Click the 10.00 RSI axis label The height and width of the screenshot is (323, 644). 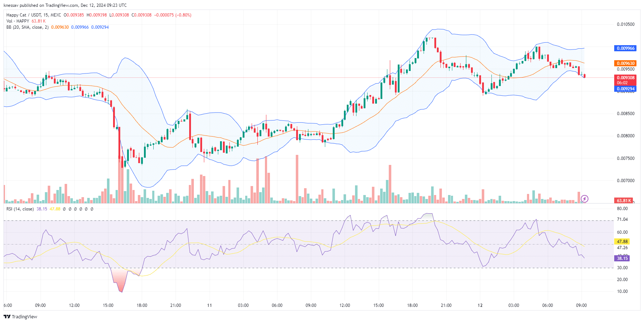(x=622, y=291)
